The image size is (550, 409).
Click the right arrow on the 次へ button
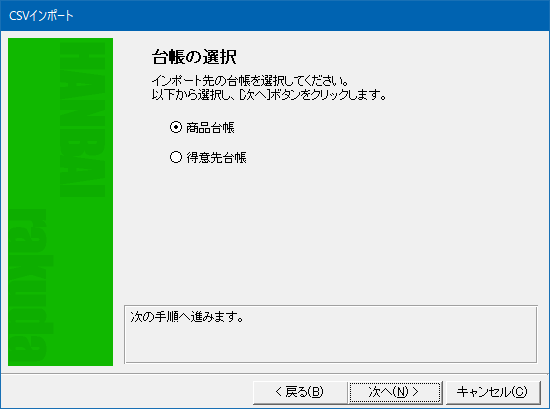click(415, 391)
